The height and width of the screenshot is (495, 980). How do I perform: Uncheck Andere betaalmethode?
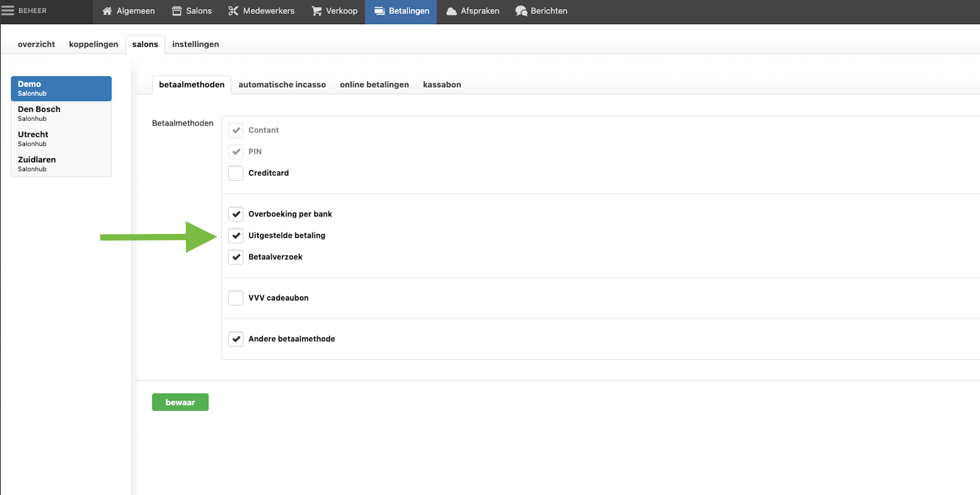click(x=236, y=339)
